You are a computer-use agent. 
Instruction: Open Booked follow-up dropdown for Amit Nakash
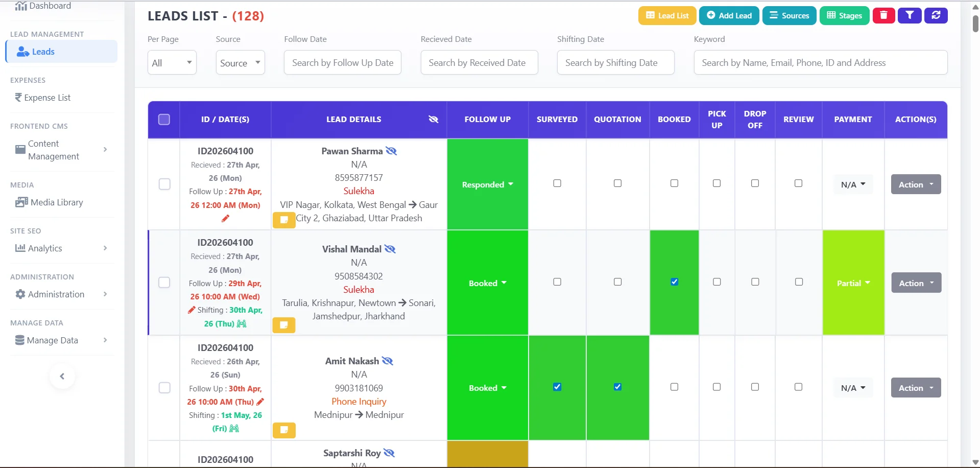(x=488, y=388)
